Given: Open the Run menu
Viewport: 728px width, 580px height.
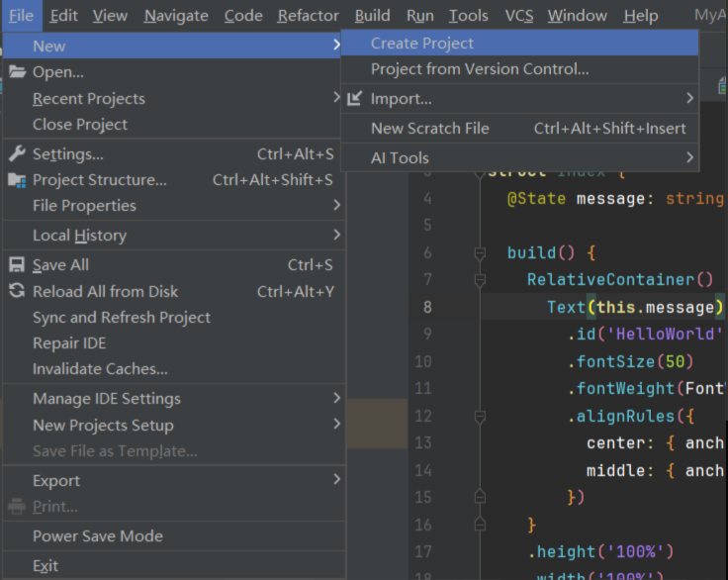Looking at the screenshot, I should pyautogui.click(x=420, y=15).
